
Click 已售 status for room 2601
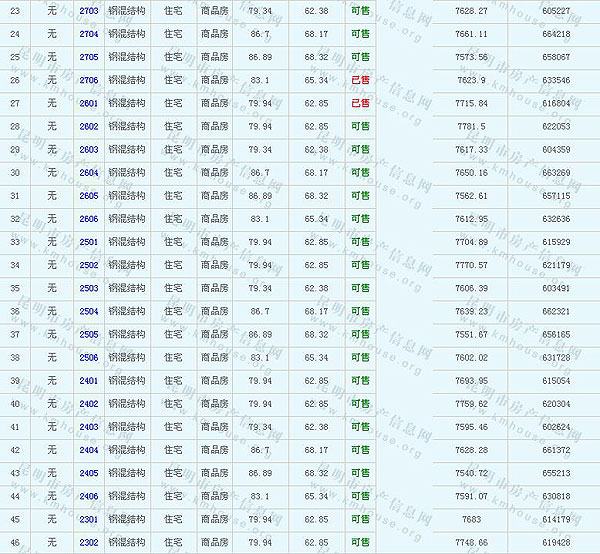360,103
